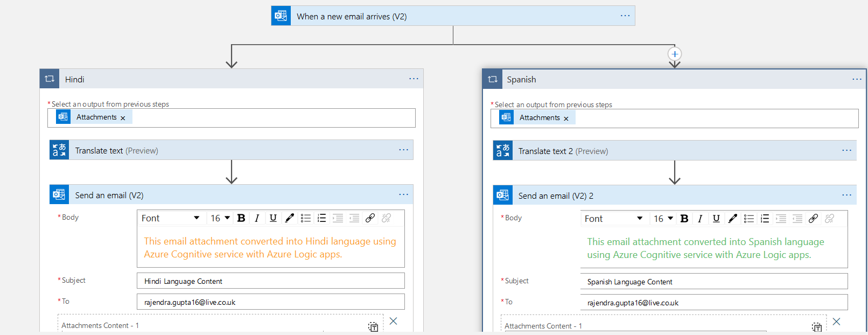Remove Attachments token from Spanish loop
Screen dimensions: 868x335
pos(566,118)
